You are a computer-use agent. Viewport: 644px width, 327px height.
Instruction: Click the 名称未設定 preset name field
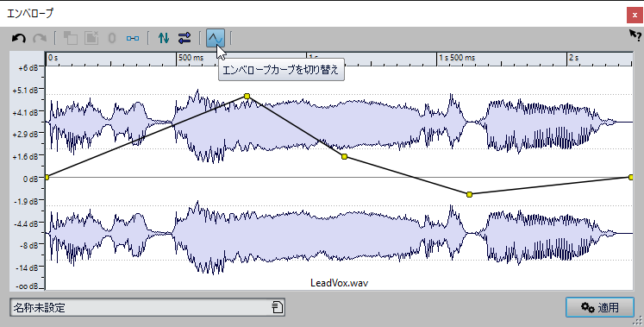click(x=147, y=307)
